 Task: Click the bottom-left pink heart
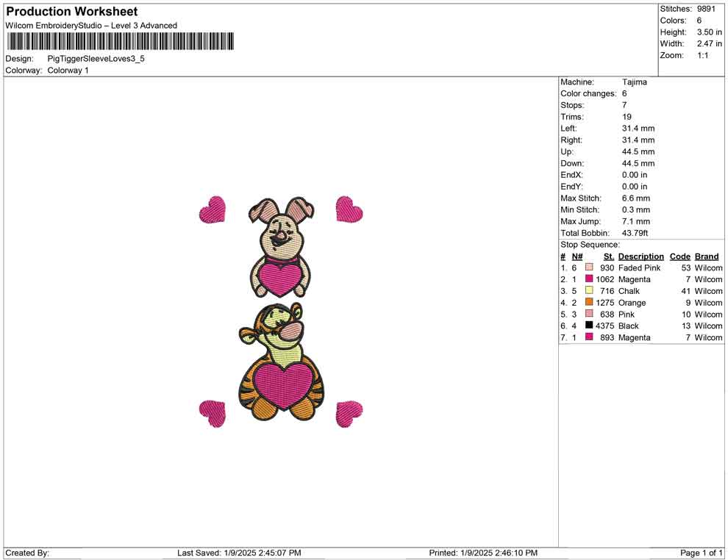(213, 414)
